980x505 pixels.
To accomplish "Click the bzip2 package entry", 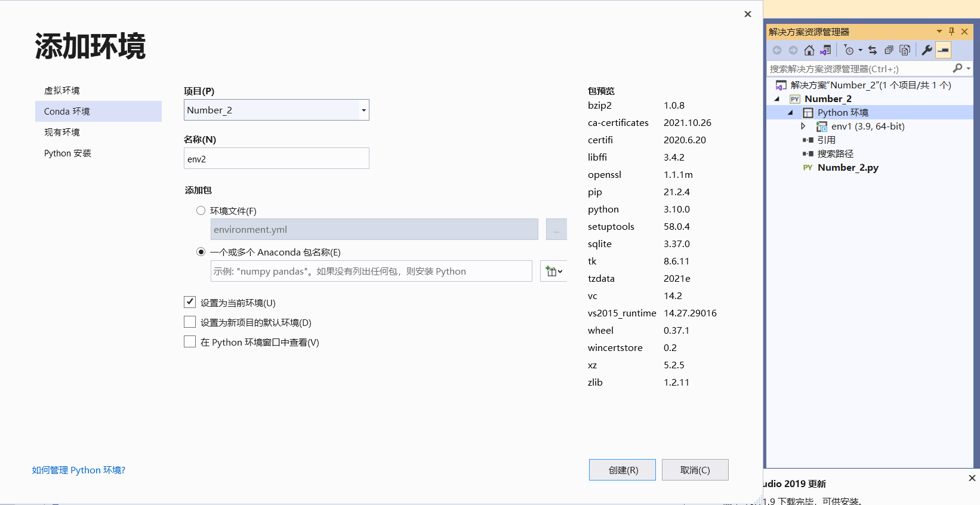I will [600, 106].
